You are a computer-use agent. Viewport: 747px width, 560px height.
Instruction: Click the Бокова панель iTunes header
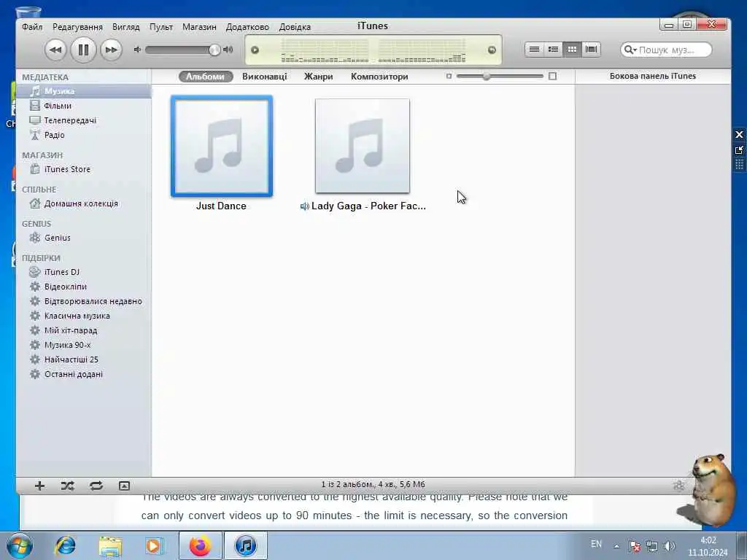point(653,76)
